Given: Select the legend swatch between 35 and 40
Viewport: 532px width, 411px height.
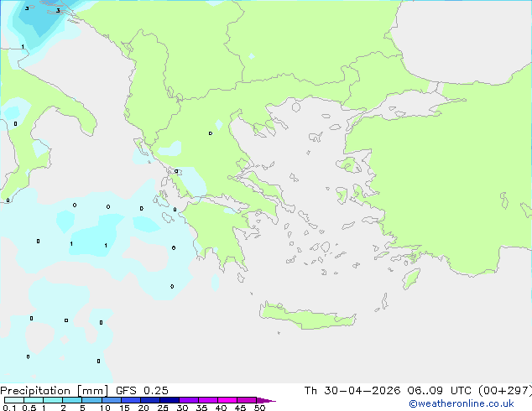Looking at the screenshot, I should click(x=207, y=400).
